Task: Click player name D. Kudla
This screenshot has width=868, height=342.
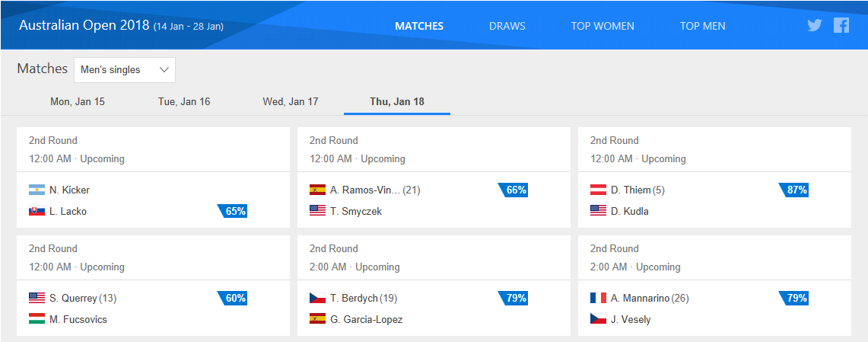Action: pos(629,211)
